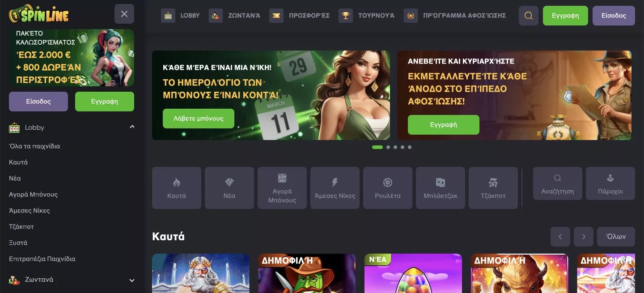The image size is (644, 293).
Task: Open the ΤΟΥΡΝΟΥΆ tab in top navigation
Action: [367, 16]
